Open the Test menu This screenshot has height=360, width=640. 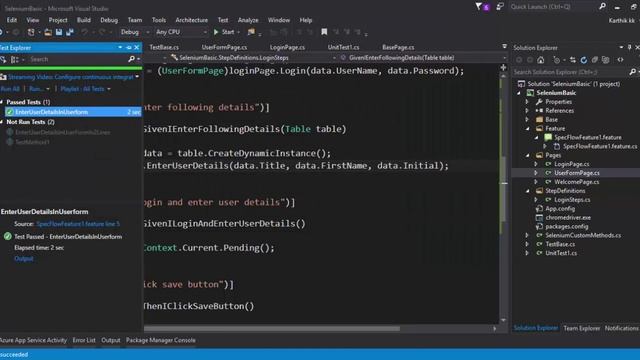click(x=223, y=20)
